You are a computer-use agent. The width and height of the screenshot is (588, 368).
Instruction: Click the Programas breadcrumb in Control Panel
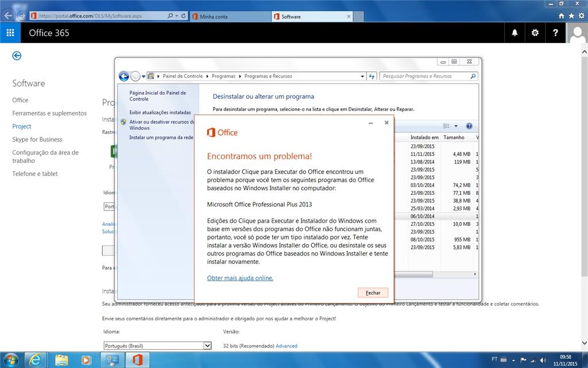coord(223,76)
